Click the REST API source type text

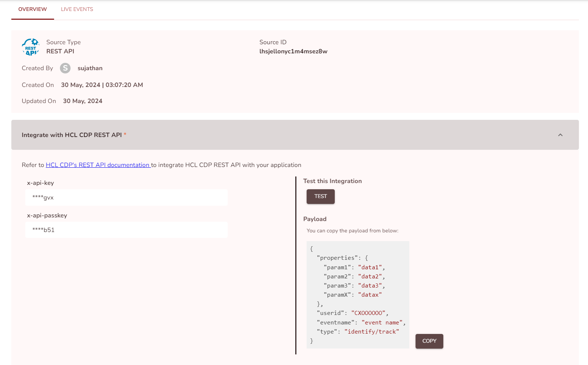point(60,51)
